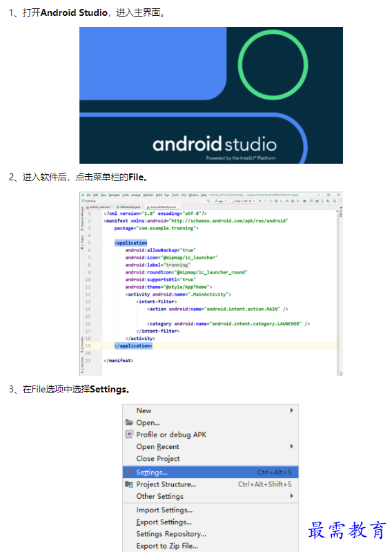
Task: Open the Resource Manager side panel
Action: pyautogui.click(x=82, y=218)
